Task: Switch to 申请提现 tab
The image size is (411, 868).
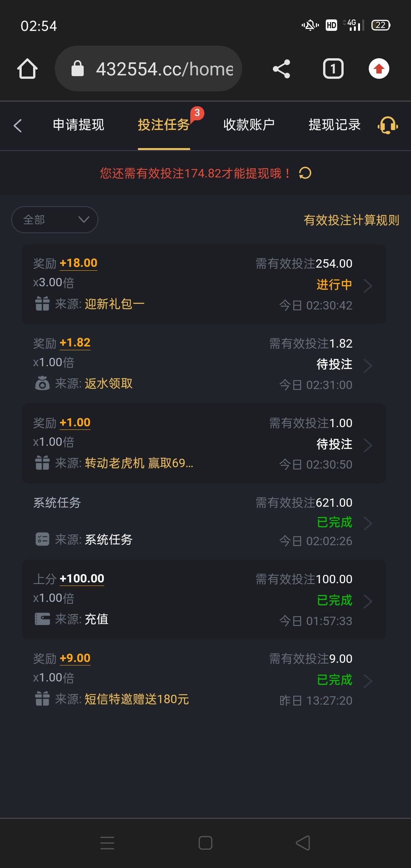Action: click(78, 125)
